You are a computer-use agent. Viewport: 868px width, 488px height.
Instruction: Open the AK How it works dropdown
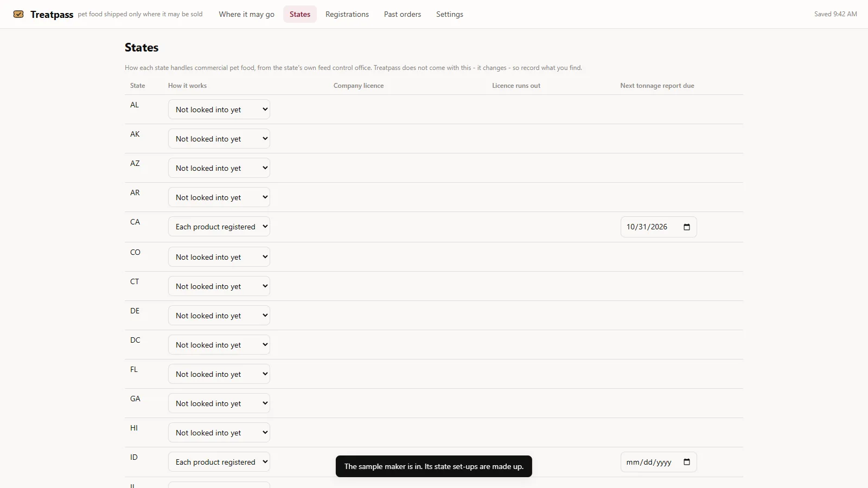point(219,139)
